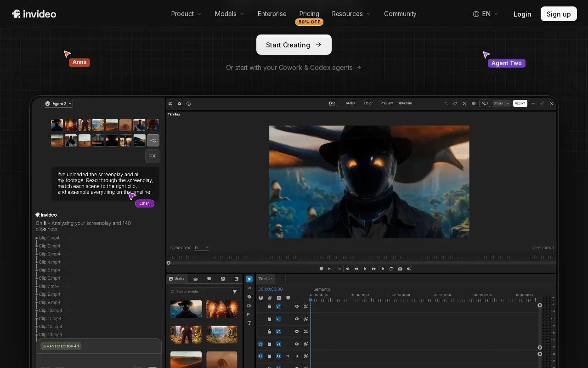The width and height of the screenshot is (588, 368).
Task: Click the play button in the transport bar
Action: point(365,269)
